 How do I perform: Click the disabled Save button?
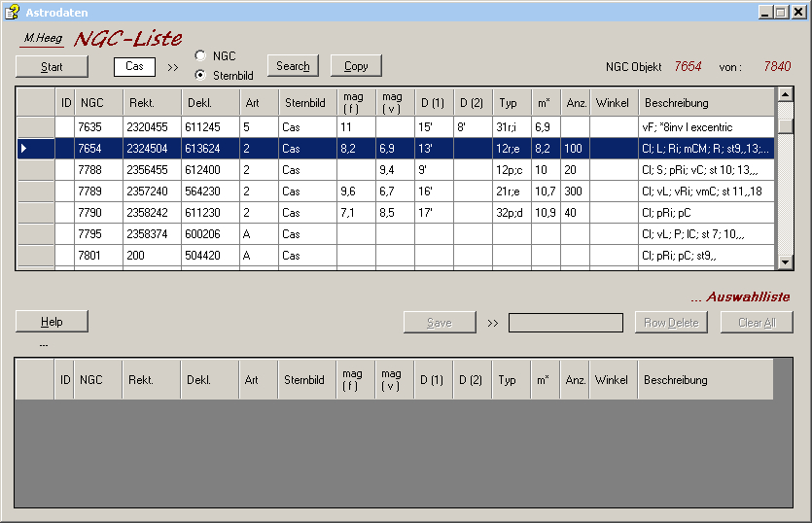(440, 323)
